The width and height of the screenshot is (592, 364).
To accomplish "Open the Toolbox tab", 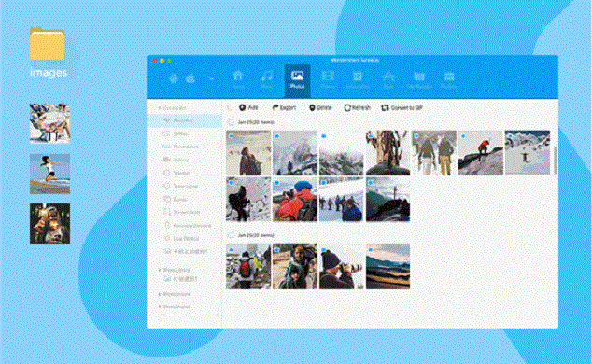I will coord(449,79).
